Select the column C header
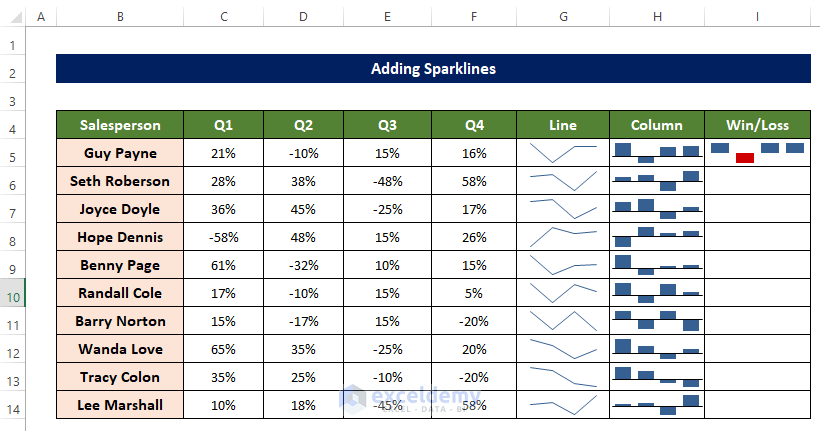Image resolution: width=820 pixels, height=431 pixels. coord(223,17)
